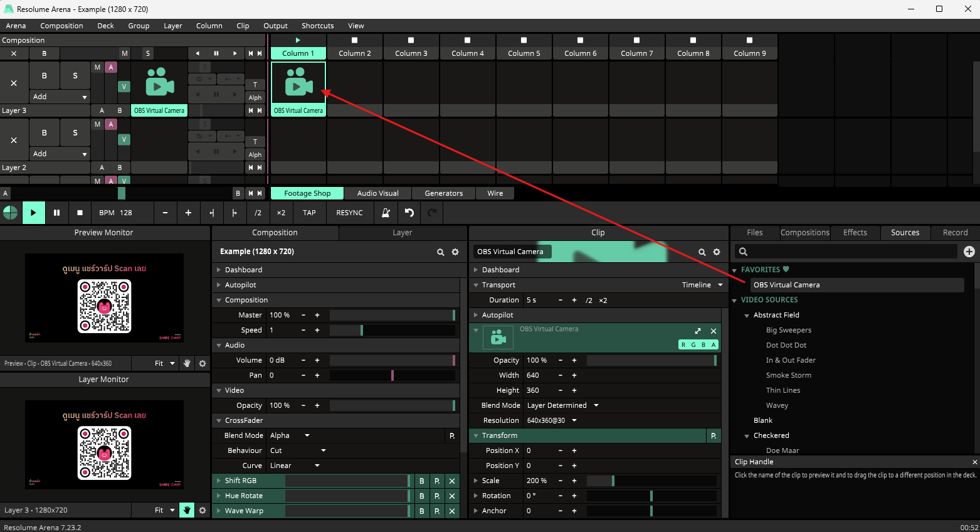Solo Layer 3 using its S toggle

coord(75,75)
